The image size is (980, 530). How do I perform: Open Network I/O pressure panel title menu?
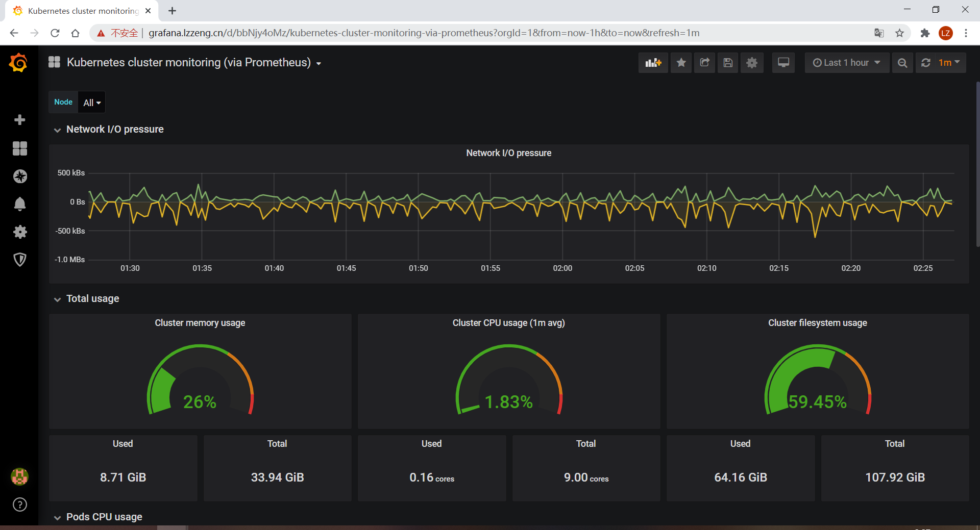[x=508, y=153]
